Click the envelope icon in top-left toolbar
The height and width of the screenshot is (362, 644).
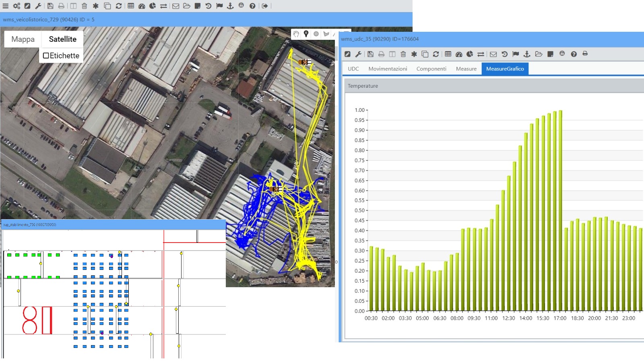click(175, 6)
